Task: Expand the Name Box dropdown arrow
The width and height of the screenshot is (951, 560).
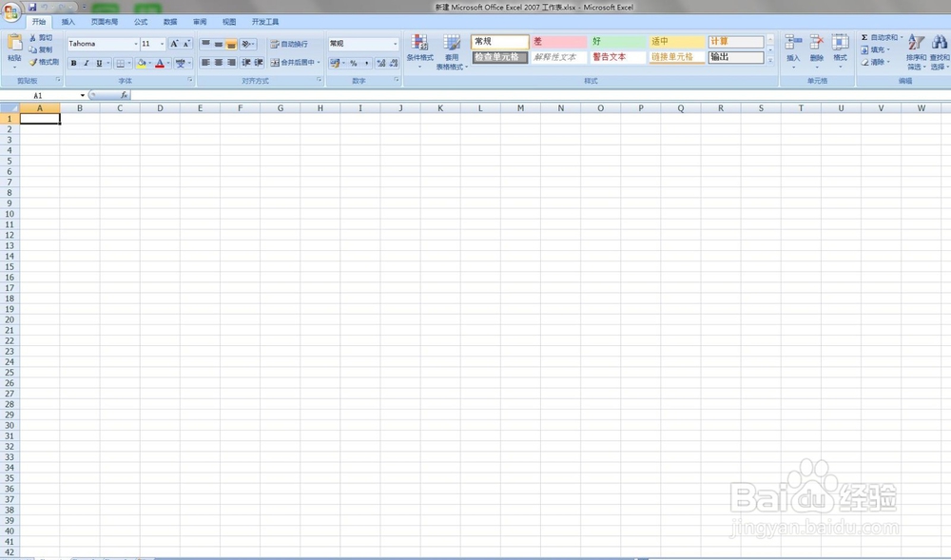Action: 83,95
